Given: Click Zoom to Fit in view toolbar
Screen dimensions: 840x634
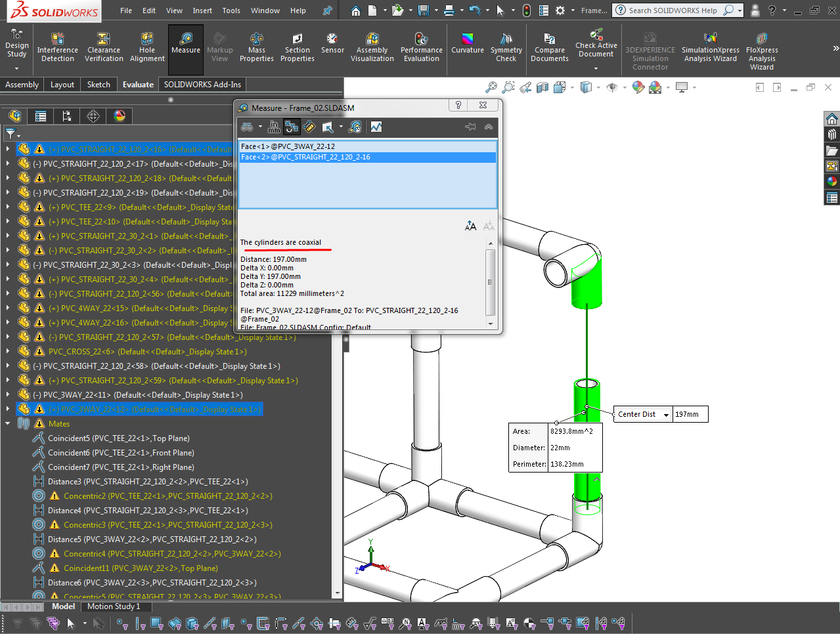Looking at the screenshot, I should pyautogui.click(x=491, y=87).
